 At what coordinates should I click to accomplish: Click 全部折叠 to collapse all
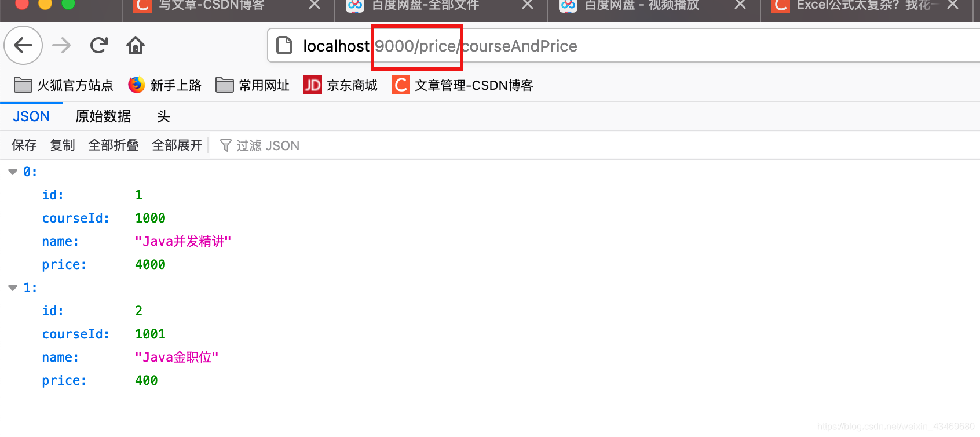point(114,145)
